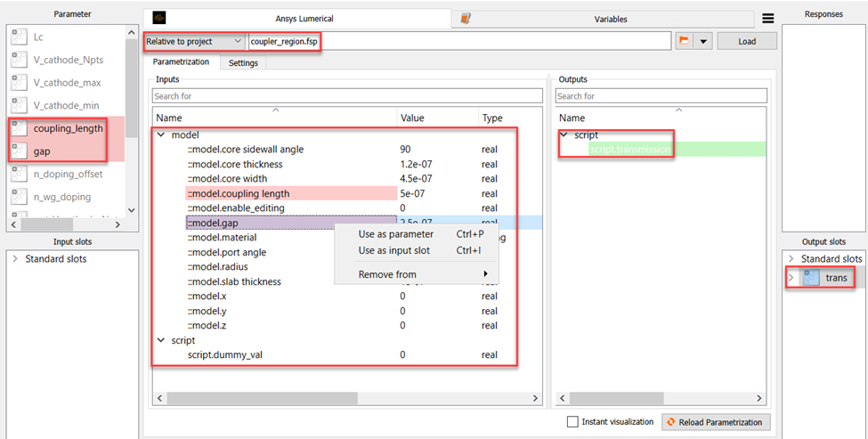Click the 1.2e-07 core thickness value

417,165
